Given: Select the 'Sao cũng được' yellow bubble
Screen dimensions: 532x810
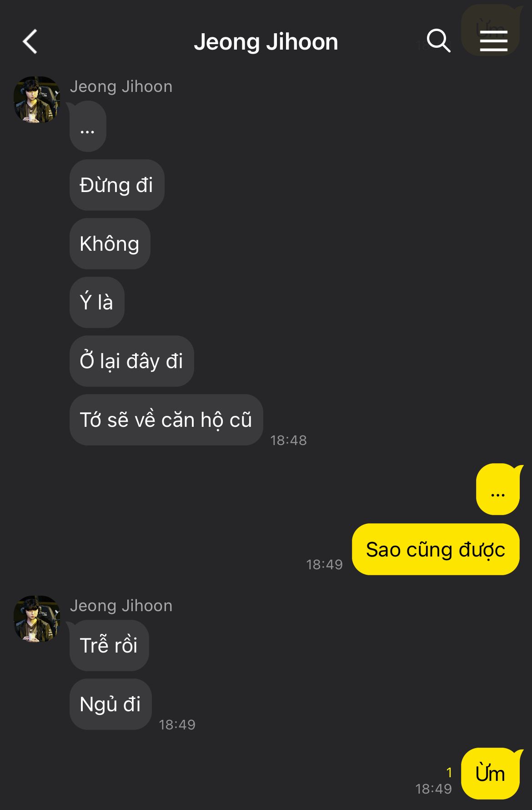Looking at the screenshot, I should tap(436, 549).
